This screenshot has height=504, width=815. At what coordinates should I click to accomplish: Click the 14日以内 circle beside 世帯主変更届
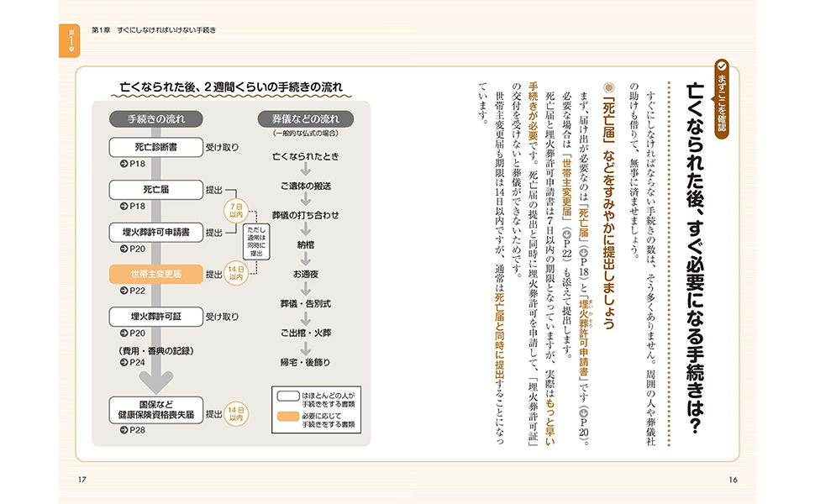[236, 273]
